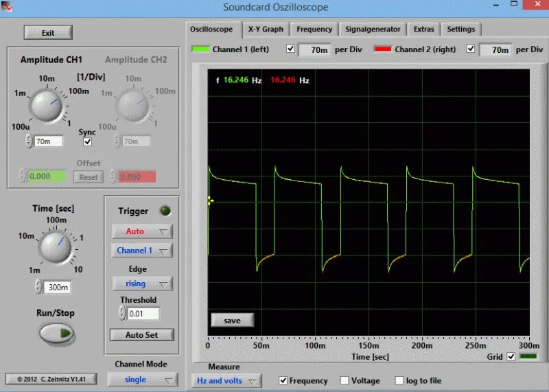Image resolution: width=549 pixels, height=392 pixels.
Task: Click the red CH2 offset field
Action: tap(137, 176)
